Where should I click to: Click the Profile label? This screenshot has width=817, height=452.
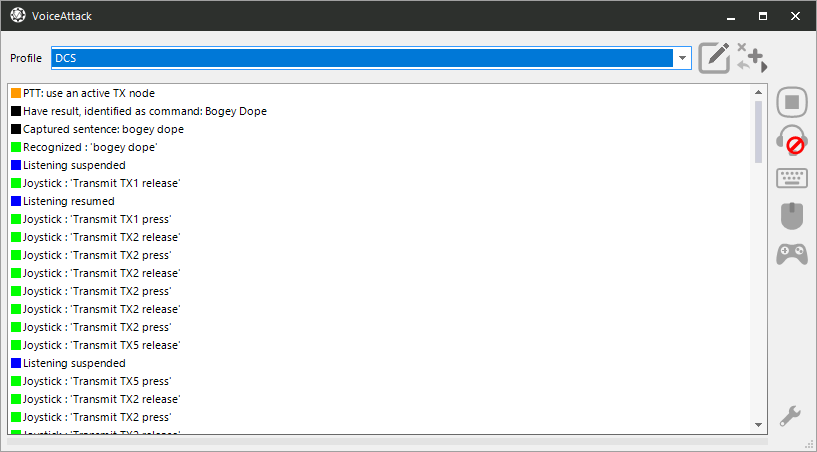(26, 58)
